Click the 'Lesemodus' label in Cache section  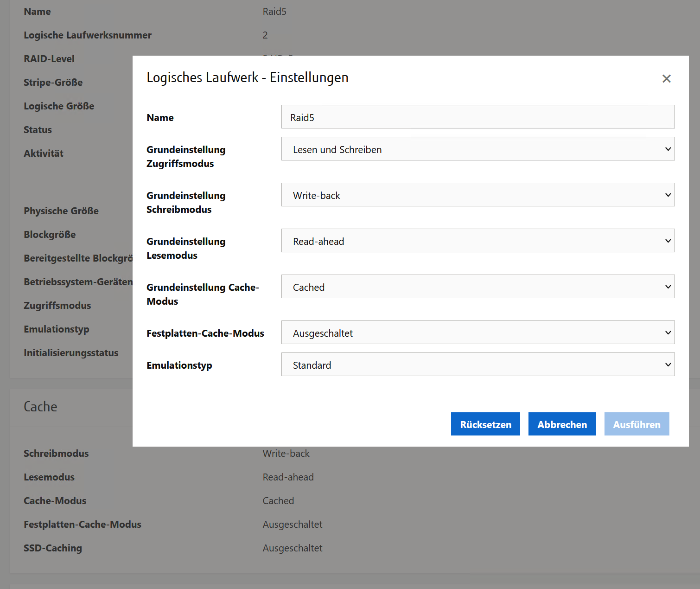pyautogui.click(x=49, y=477)
